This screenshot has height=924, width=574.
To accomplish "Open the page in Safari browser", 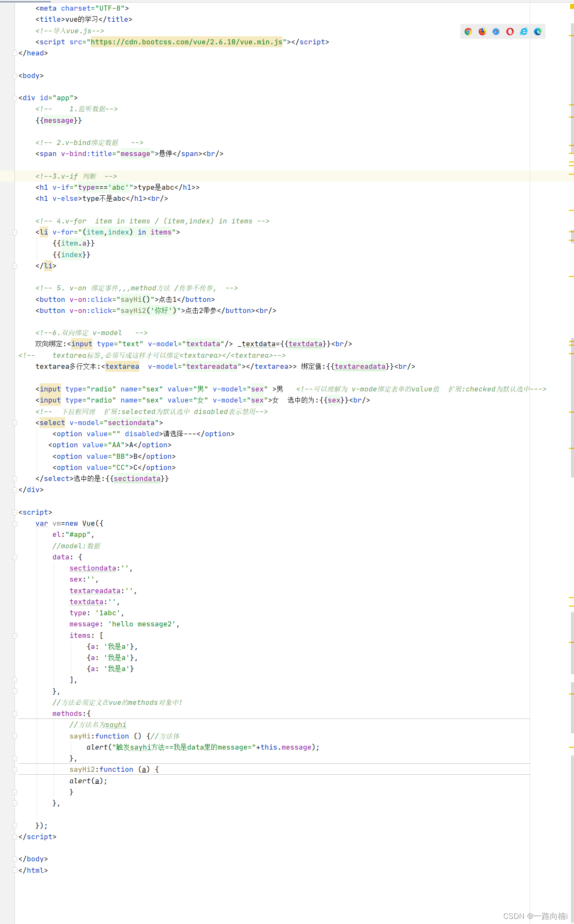I will click(496, 32).
